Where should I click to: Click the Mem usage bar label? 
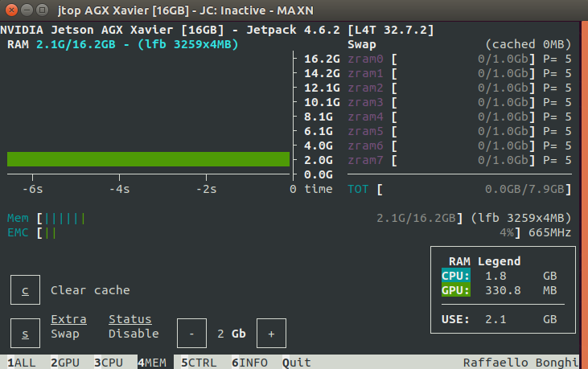tap(18, 218)
